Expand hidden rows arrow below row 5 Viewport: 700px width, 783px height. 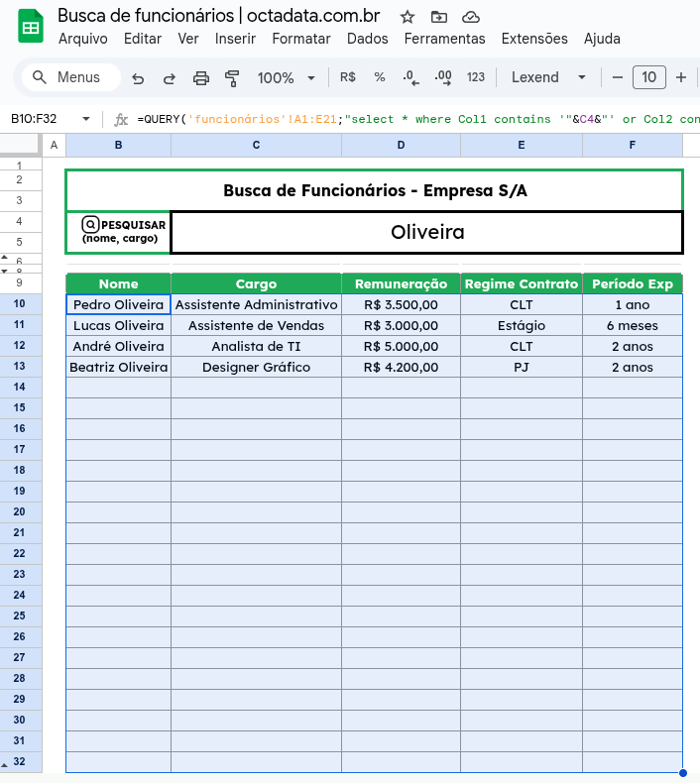tap(5, 257)
